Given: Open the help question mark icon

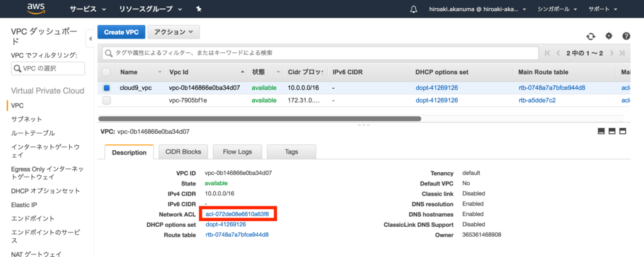Looking at the screenshot, I should 626,36.
